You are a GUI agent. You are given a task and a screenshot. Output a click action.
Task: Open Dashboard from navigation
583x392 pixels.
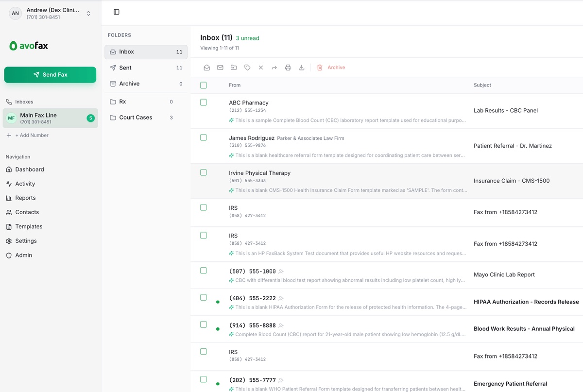click(x=30, y=170)
